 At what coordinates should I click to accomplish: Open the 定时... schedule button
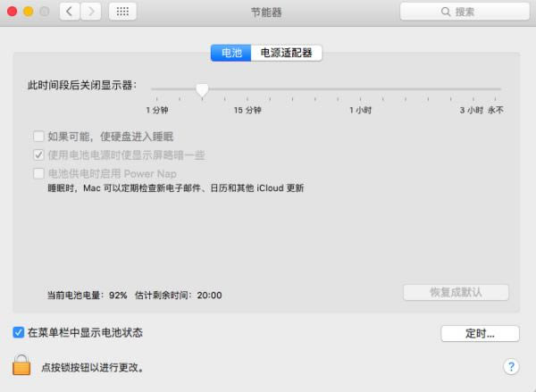[480, 333]
